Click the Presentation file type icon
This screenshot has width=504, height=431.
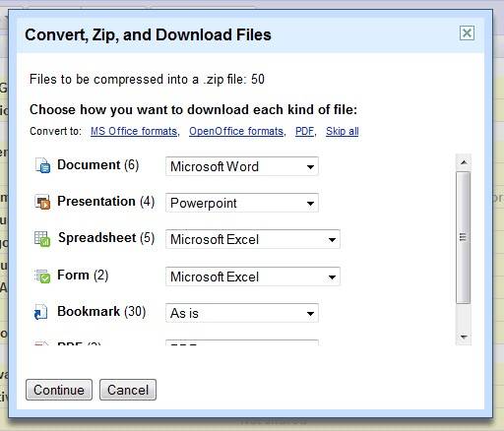point(42,202)
